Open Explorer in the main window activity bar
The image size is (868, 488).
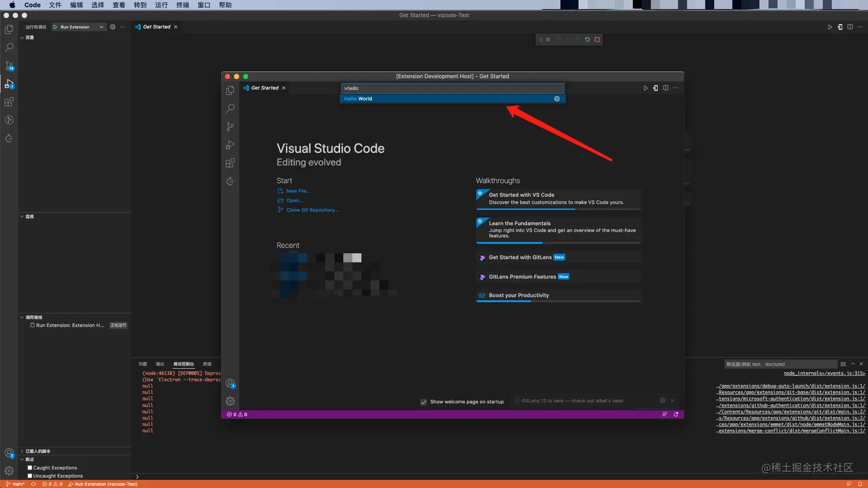pyautogui.click(x=9, y=29)
